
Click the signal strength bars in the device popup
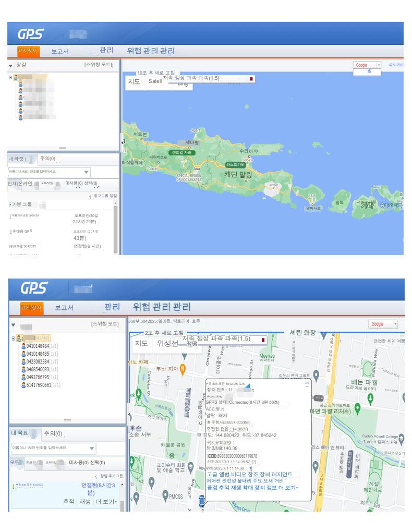248,386
